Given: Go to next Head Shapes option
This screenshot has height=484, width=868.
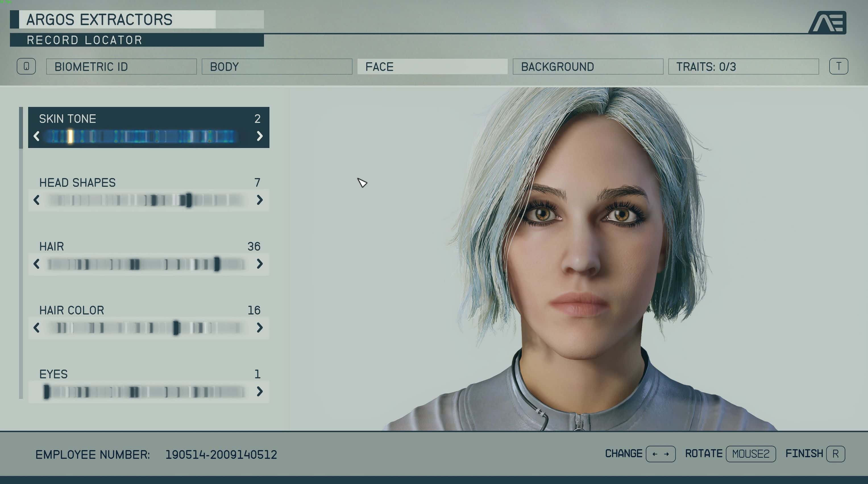Looking at the screenshot, I should (259, 200).
